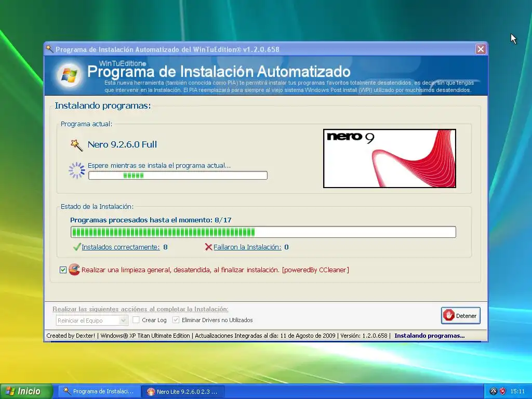Click the current program progress bar
This screenshot has width=532, height=399.
coord(178,176)
